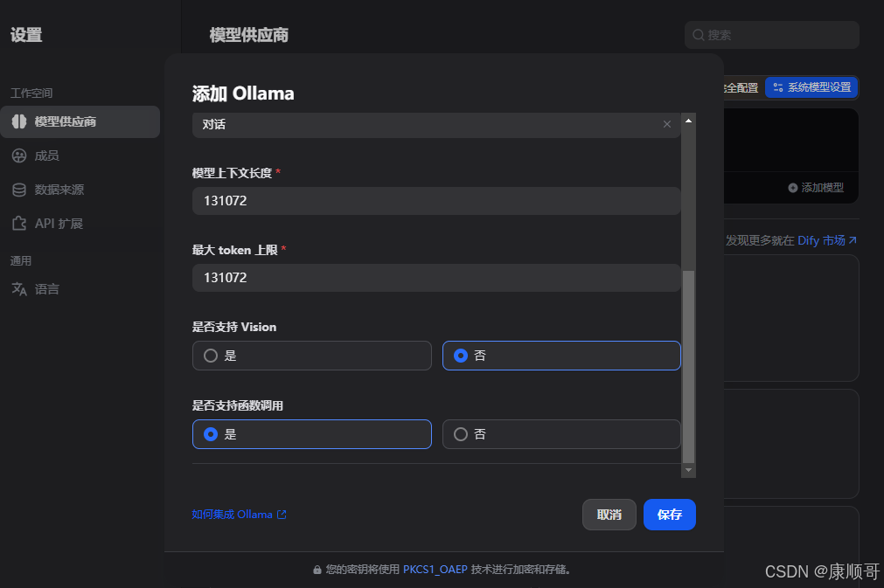Screen dimensions: 884x588
Task: Open the 模型供应商 sidebar item
Action: pyautogui.click(x=80, y=121)
